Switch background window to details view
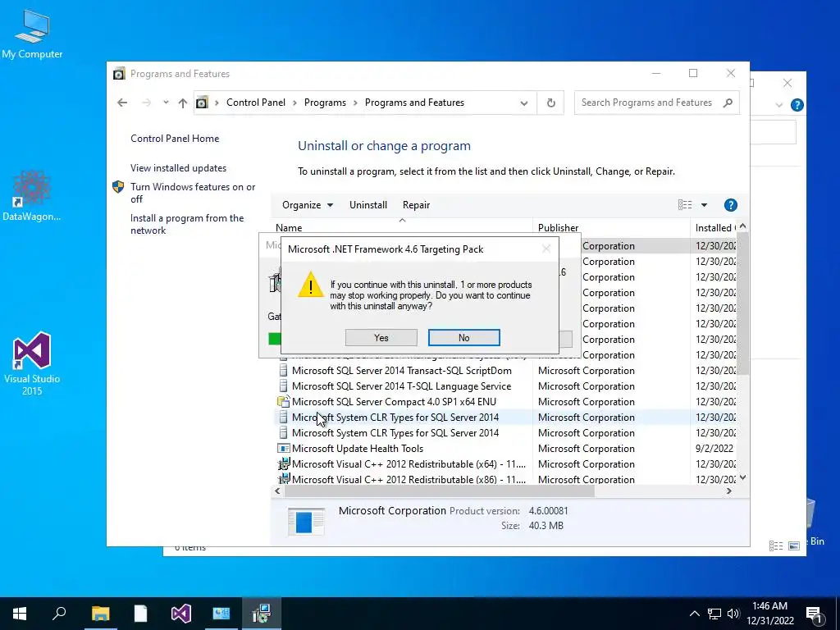Viewport: 840px width, 630px height. pos(776,546)
